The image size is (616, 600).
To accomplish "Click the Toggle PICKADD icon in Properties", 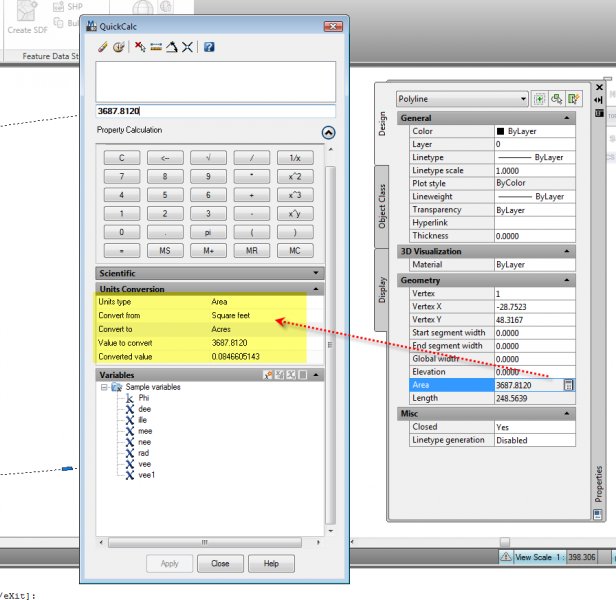I will 540,99.
